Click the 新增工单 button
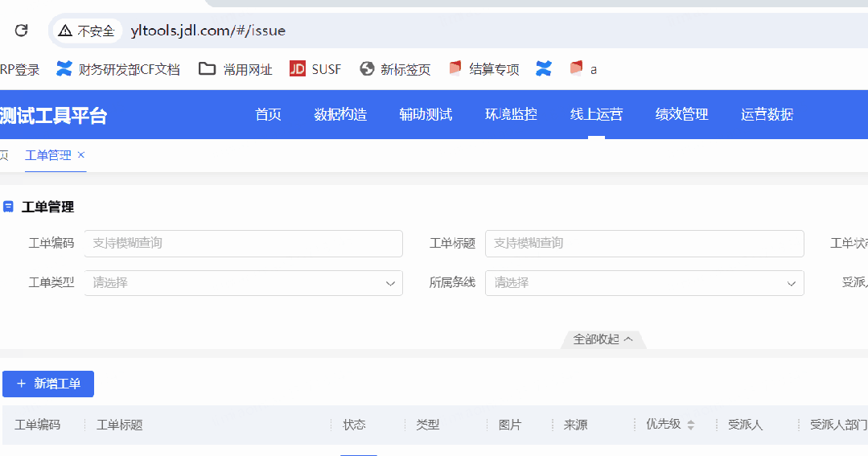This screenshot has width=868, height=456. tap(48, 384)
